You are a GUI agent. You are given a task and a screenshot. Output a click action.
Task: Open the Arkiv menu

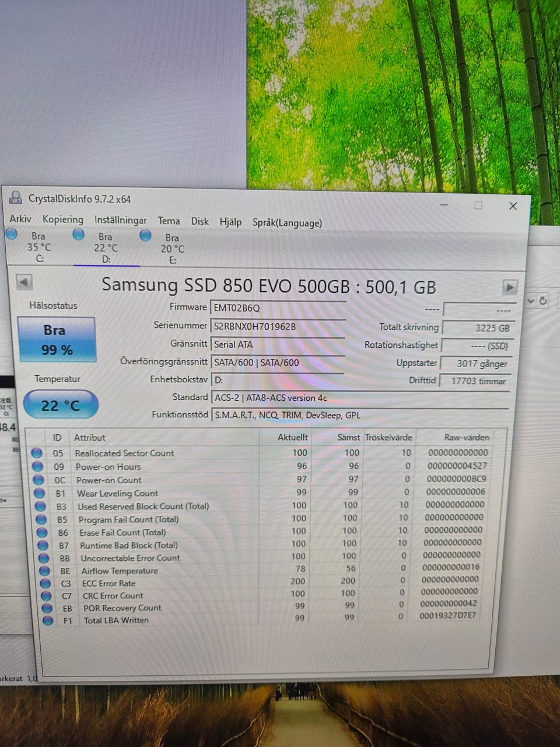(x=20, y=219)
